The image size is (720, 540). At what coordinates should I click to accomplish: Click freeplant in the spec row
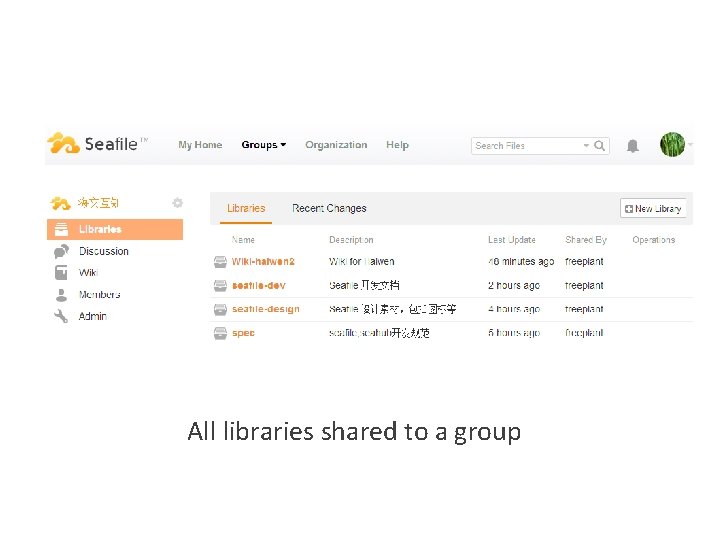(x=584, y=333)
